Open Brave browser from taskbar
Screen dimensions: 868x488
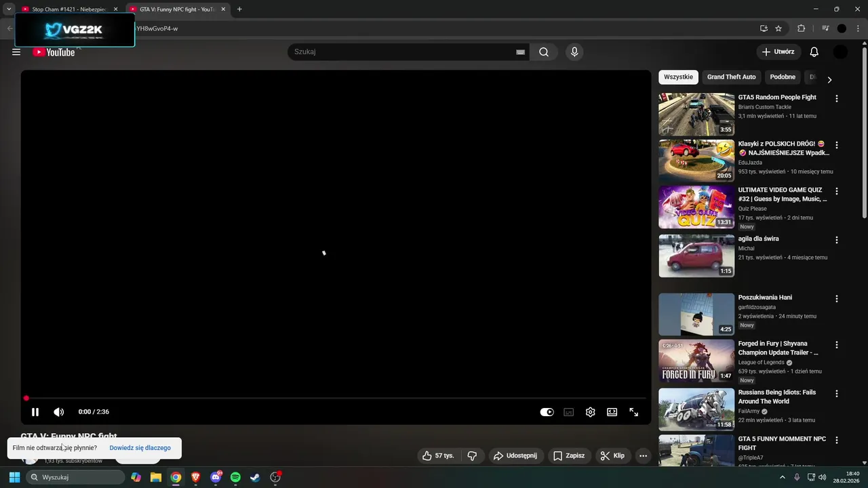point(196,477)
